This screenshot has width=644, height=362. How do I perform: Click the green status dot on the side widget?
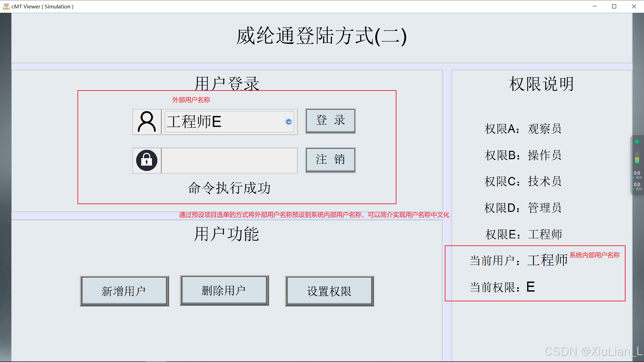(637, 142)
